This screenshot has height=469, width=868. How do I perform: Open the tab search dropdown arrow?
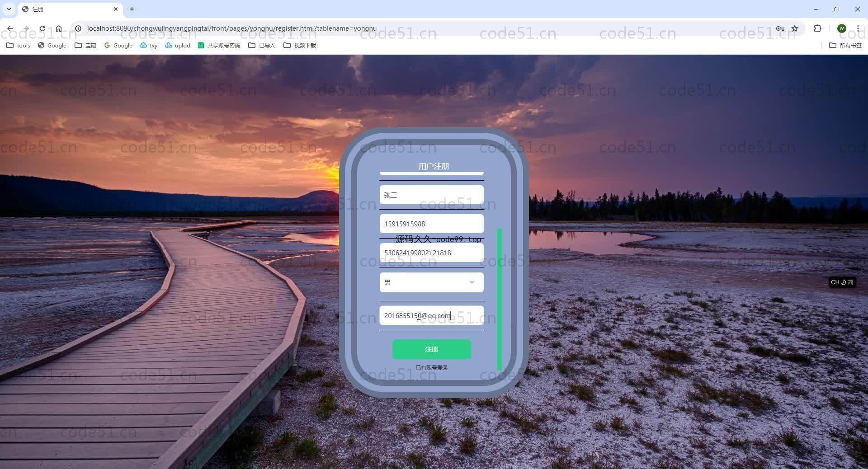coord(9,9)
